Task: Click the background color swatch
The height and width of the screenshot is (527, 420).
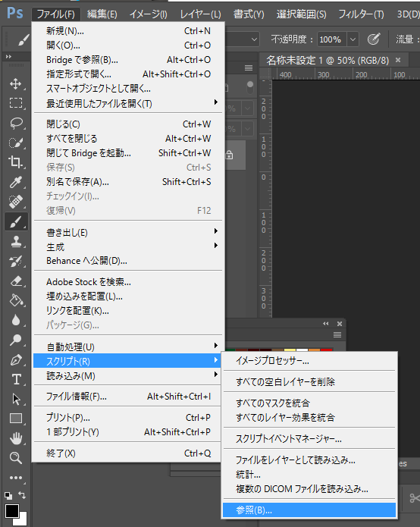Action: coord(22,519)
